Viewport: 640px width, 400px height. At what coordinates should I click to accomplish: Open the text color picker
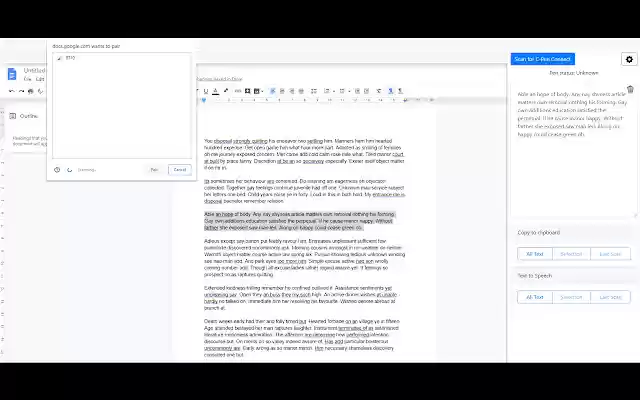(x=216, y=91)
